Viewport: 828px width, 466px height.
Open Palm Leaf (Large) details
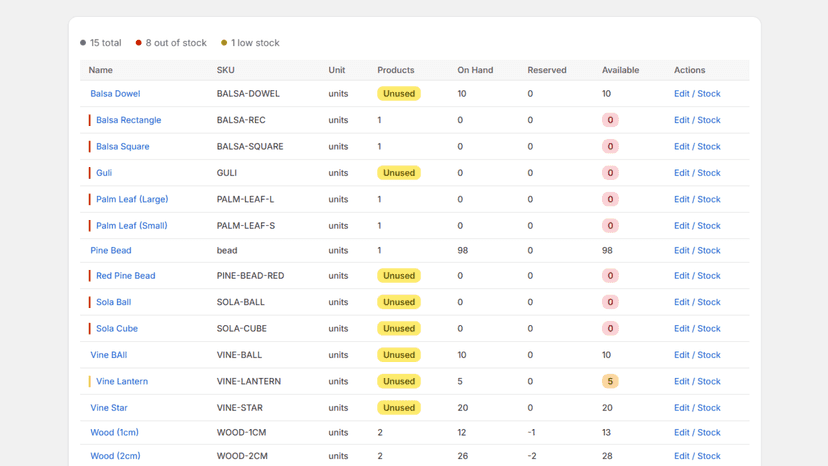coord(132,199)
